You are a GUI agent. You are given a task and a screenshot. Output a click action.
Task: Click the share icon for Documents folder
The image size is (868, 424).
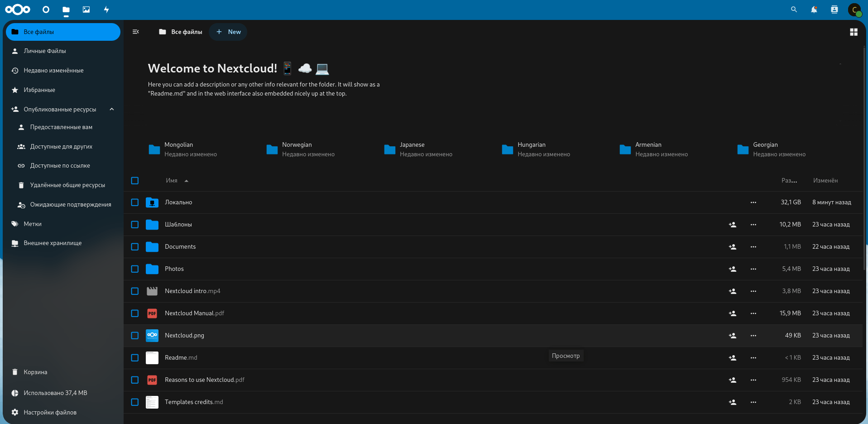point(733,247)
